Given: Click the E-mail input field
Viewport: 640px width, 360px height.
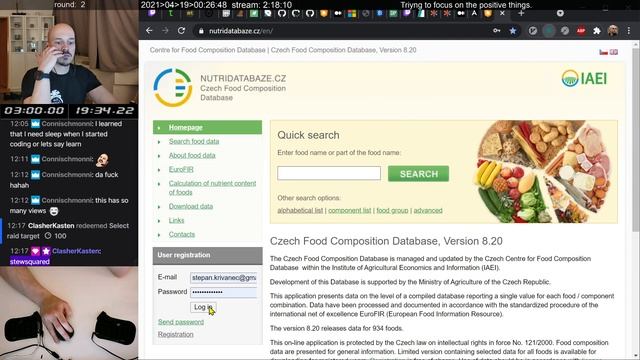Looking at the screenshot, I should click(x=224, y=278).
